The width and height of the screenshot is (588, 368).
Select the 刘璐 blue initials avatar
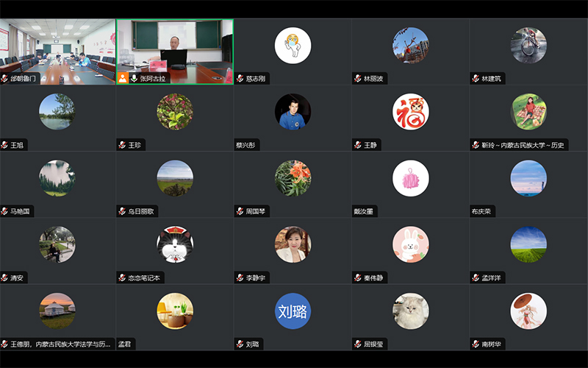[293, 311]
